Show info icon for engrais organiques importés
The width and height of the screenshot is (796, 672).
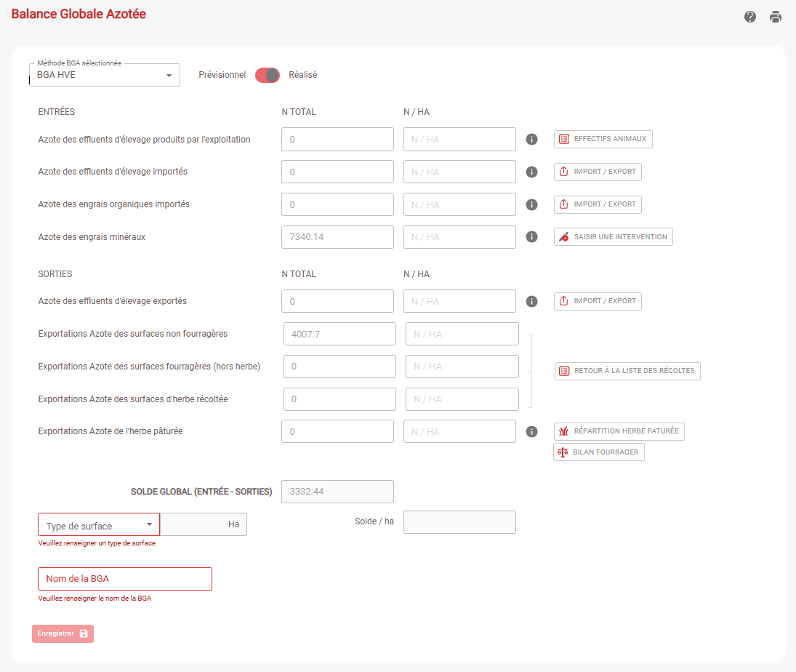[531, 204]
